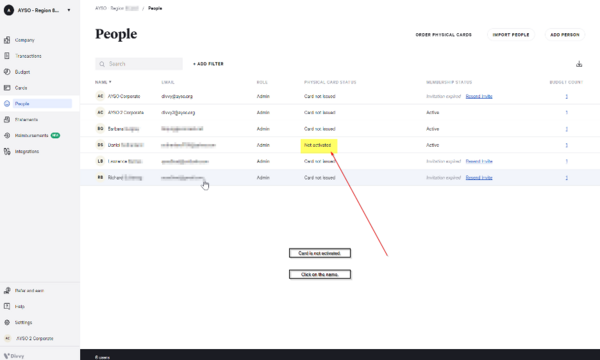The height and width of the screenshot is (360, 600).
Task: Open the Cards icon in sidebar
Action: 7,88
